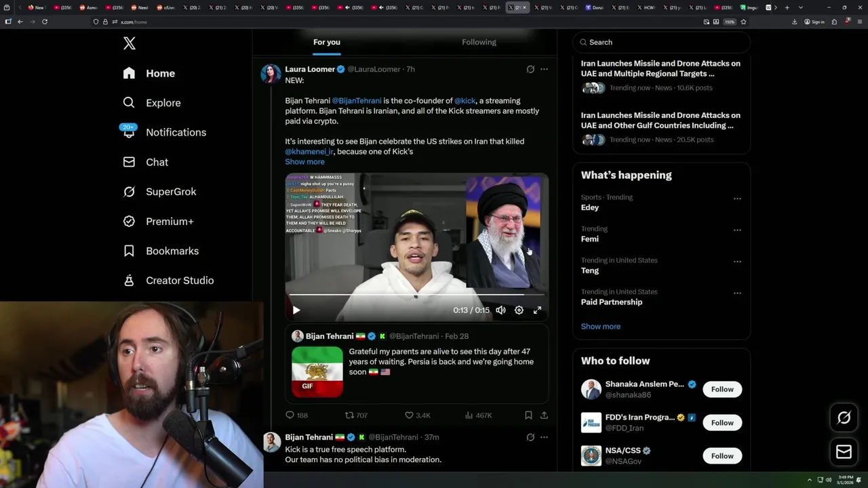The height and width of the screenshot is (488, 868).
Task: Open @kick mention link
Action: (465, 100)
